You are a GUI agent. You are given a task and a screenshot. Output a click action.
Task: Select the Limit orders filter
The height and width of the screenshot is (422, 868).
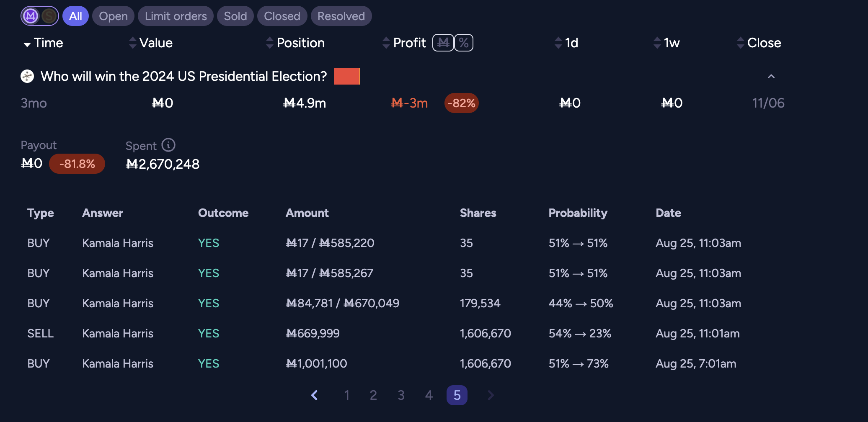[x=176, y=16]
